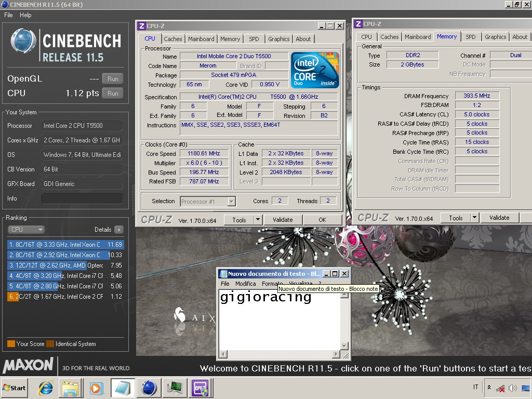Run the CPU benchmark

coord(113,94)
